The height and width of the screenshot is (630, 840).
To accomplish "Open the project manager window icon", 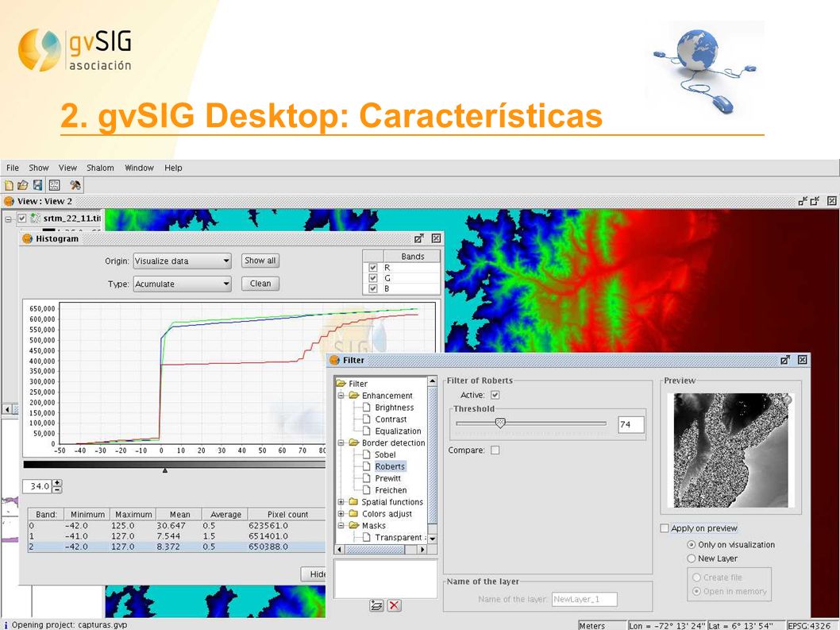I will point(54,186).
